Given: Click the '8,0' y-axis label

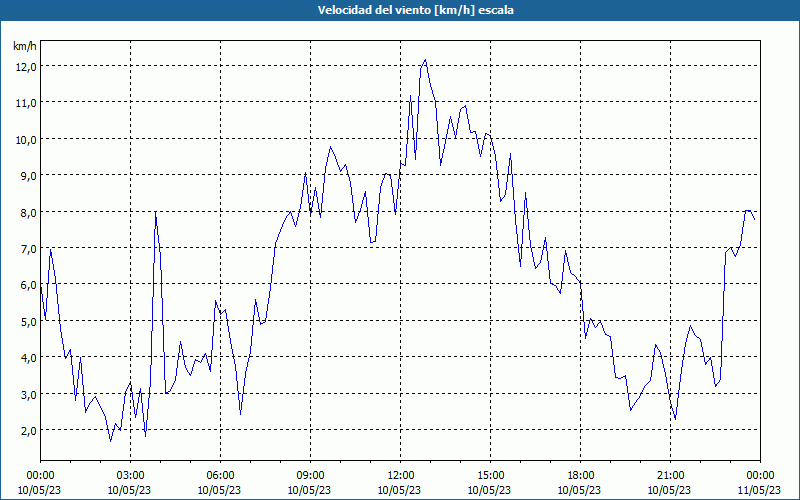Looking at the screenshot, I should 29,212.
